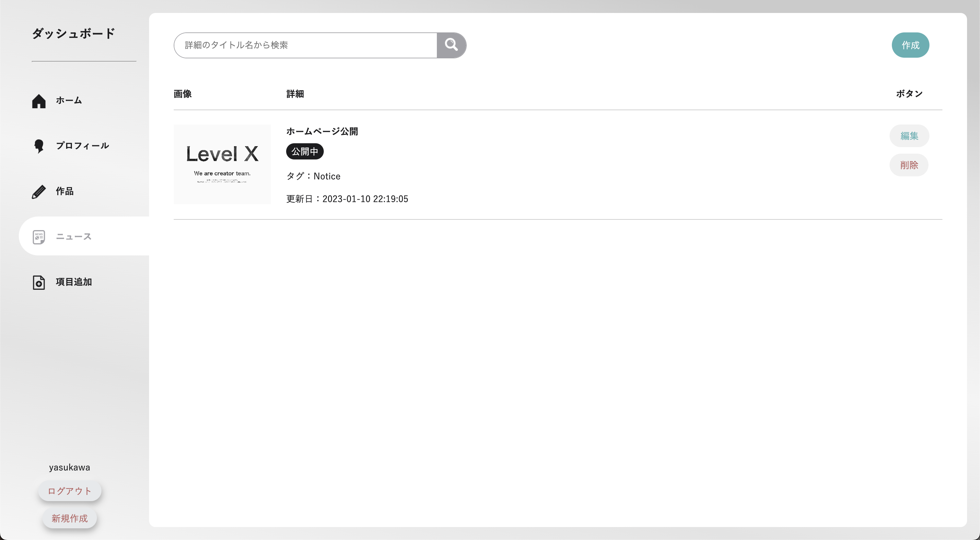Screen dimensions: 980x540
Task: Click the Level X news thumbnail
Action: [222, 164]
